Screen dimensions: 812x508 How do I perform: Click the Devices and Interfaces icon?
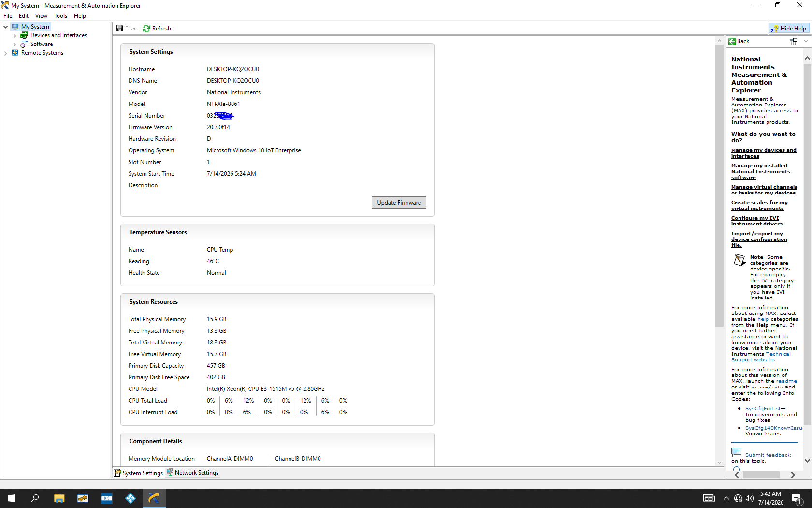(x=24, y=35)
